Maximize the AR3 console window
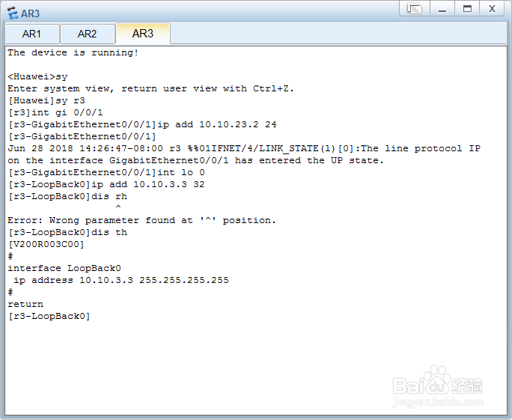Viewport: 512px width, 420px height. pyautogui.click(x=467, y=8)
